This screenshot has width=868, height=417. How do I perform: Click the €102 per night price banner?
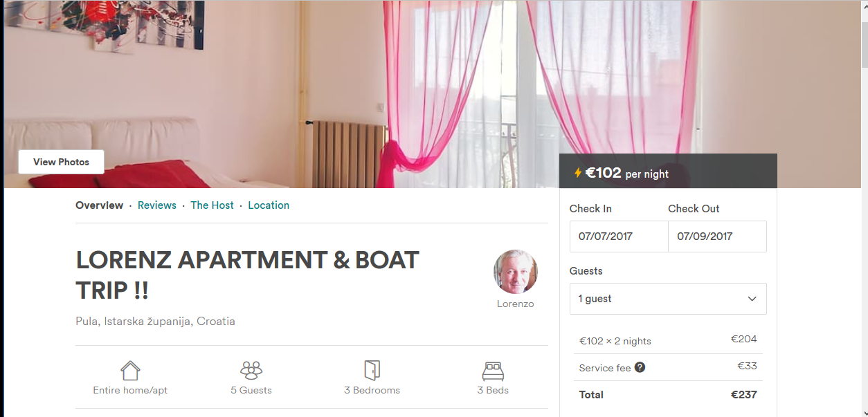(x=668, y=173)
